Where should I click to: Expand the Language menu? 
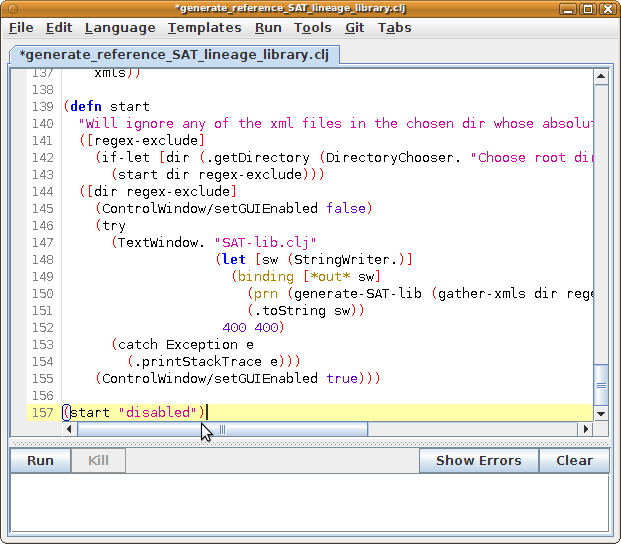pyautogui.click(x=119, y=28)
